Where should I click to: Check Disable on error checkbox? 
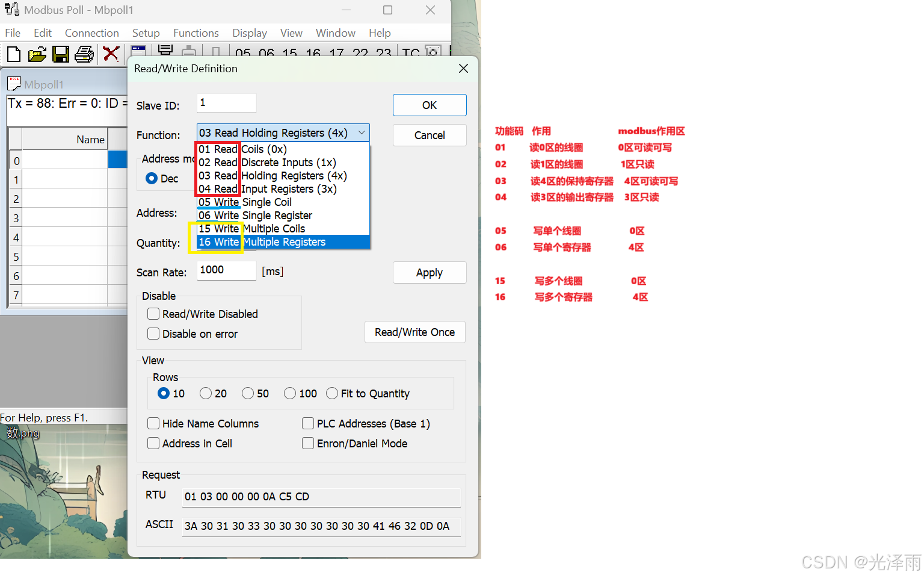tap(153, 334)
